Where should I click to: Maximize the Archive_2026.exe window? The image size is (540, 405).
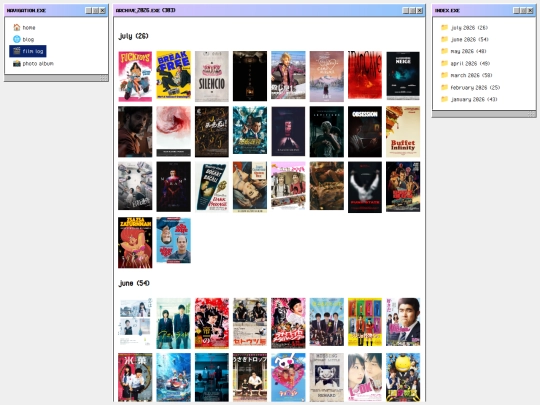pos(413,10)
